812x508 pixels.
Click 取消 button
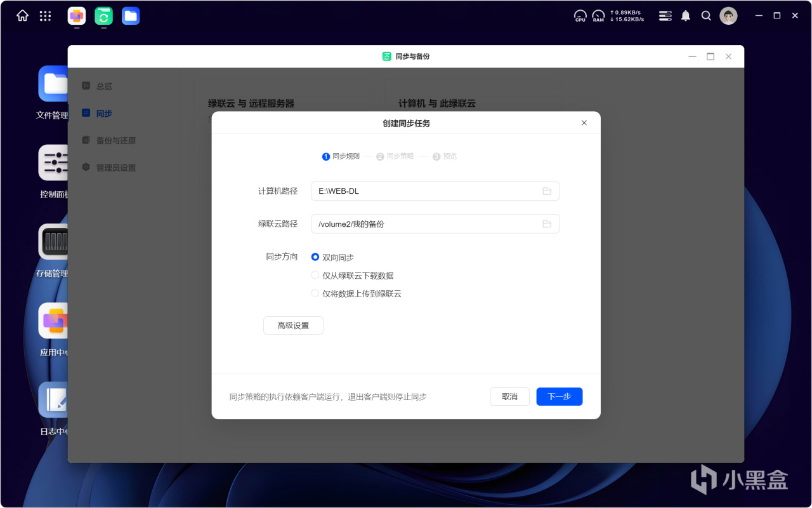coord(509,397)
